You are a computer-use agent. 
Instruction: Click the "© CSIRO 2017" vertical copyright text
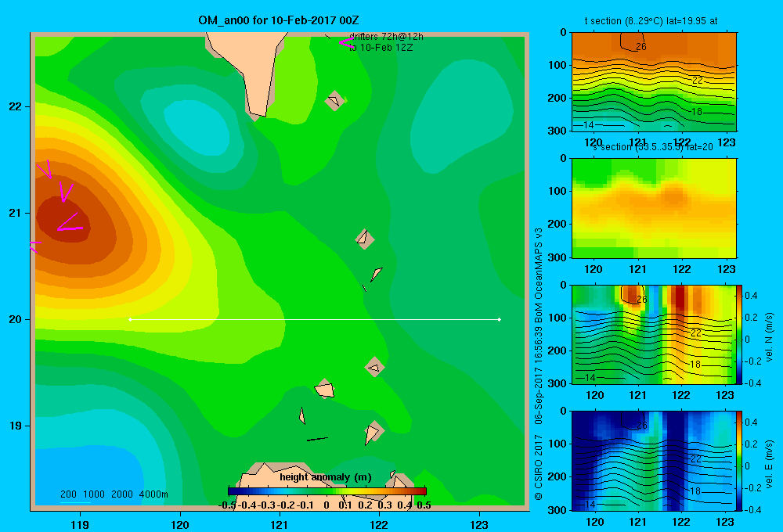(x=539, y=467)
